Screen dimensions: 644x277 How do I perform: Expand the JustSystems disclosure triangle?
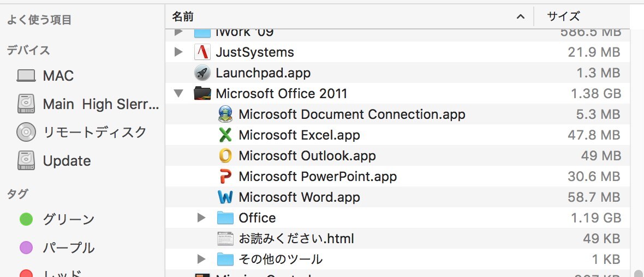[178, 52]
